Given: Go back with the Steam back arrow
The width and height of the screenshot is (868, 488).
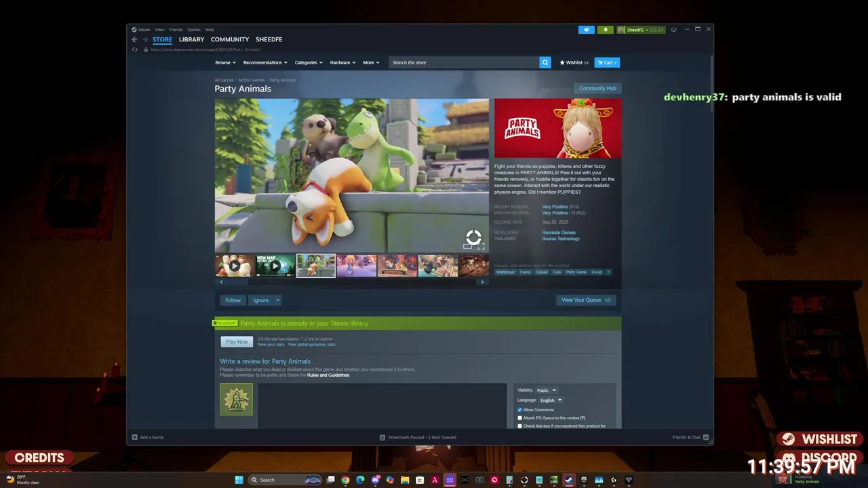Looking at the screenshot, I should click(134, 39).
